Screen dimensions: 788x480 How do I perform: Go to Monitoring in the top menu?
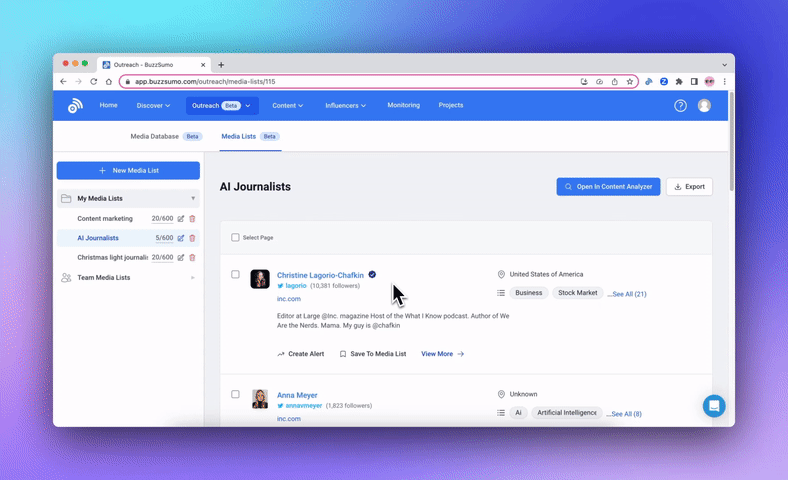coord(403,105)
